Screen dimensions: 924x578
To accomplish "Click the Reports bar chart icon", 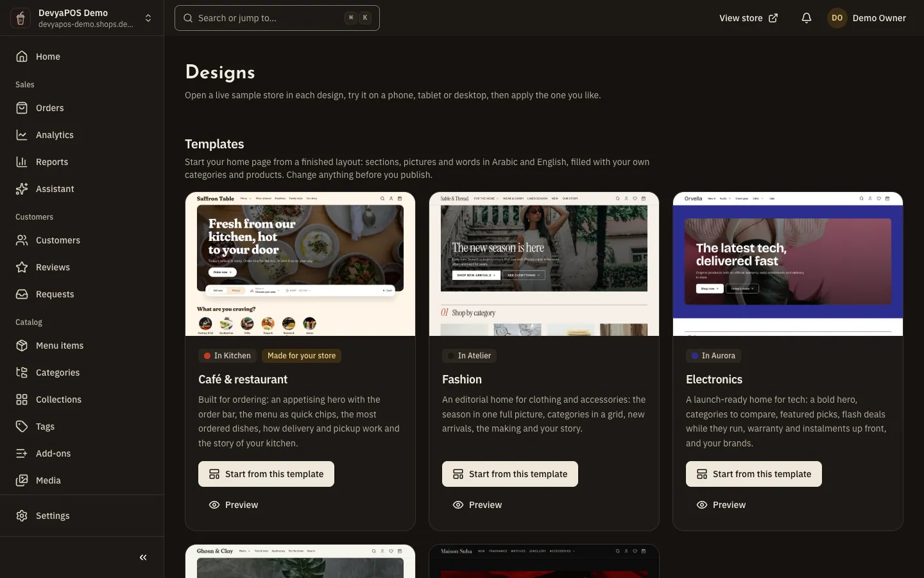I will click(22, 162).
